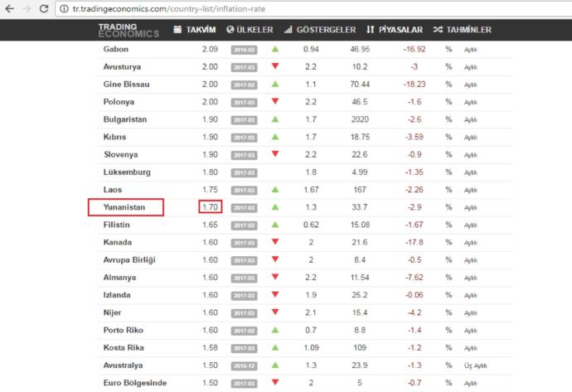Open the Kıbrıs country link

114,137
